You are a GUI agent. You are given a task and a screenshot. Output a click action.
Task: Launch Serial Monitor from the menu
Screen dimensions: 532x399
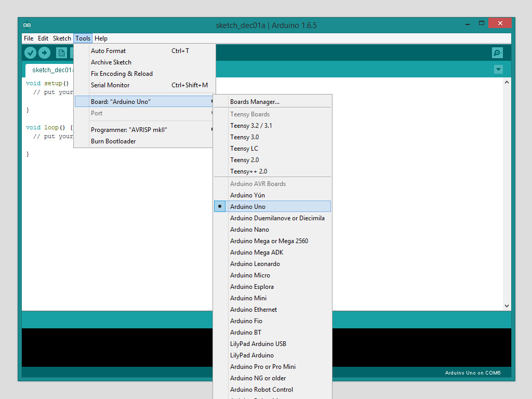pyautogui.click(x=144, y=85)
